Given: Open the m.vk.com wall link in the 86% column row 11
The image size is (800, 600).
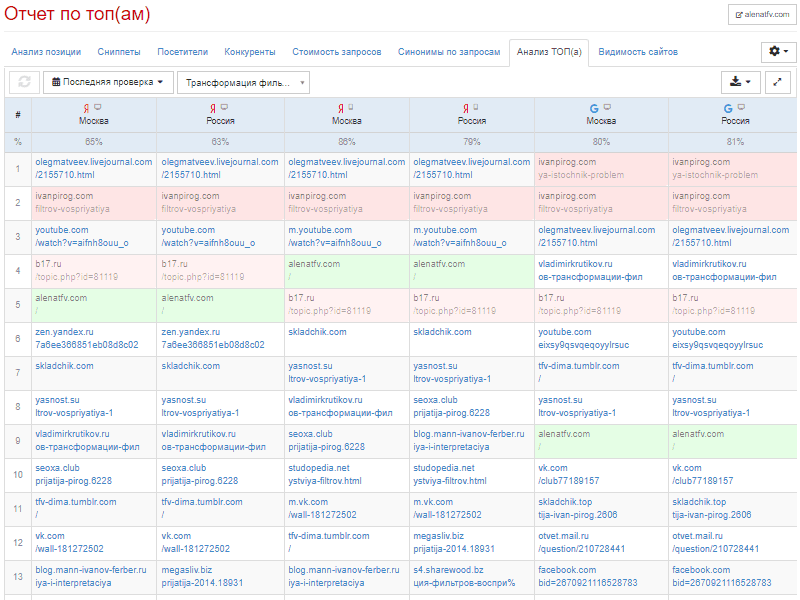Looking at the screenshot, I should [x=322, y=509].
